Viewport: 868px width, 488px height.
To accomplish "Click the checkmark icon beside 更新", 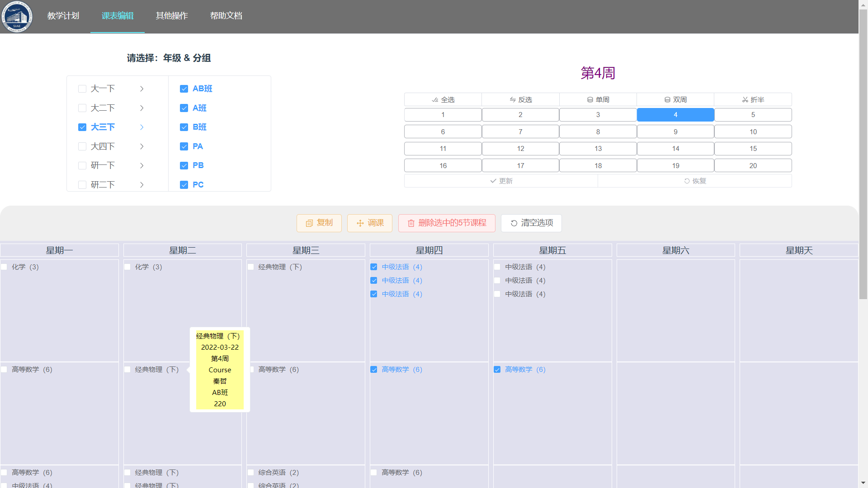I will [x=493, y=181].
